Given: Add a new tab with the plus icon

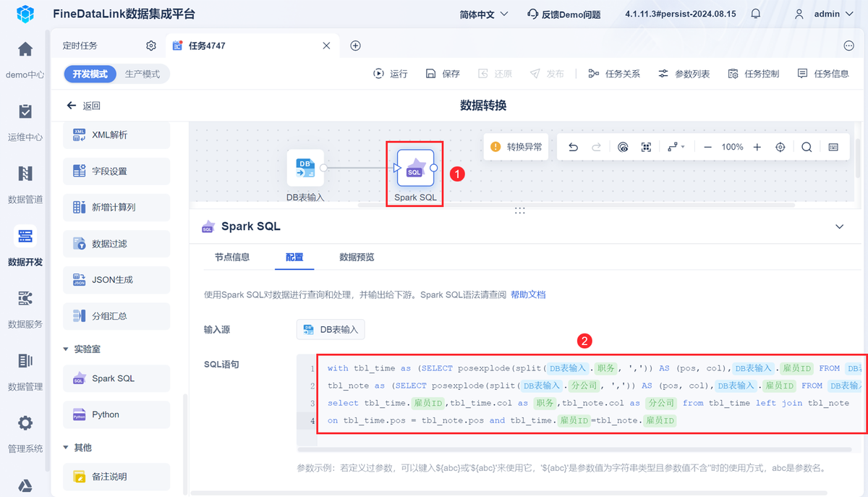Looking at the screenshot, I should point(355,46).
